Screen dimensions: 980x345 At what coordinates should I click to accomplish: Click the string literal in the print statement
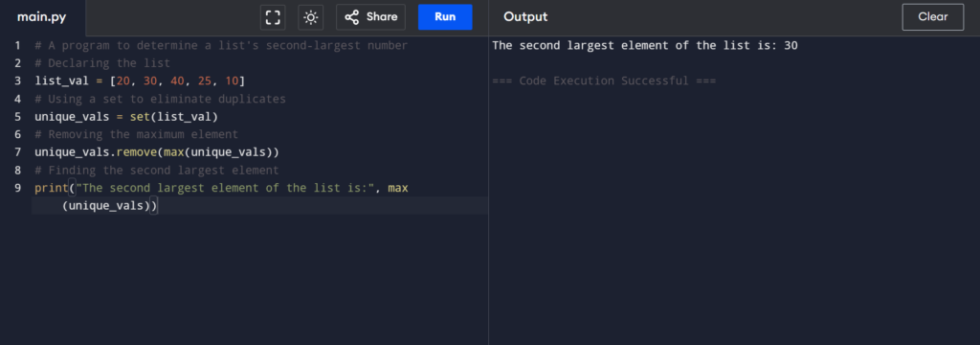point(225,188)
